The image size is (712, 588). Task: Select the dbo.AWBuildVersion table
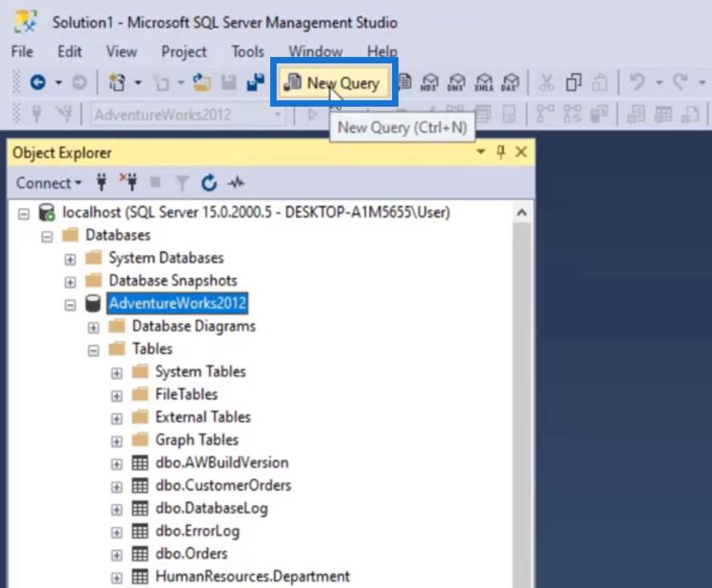coord(222,463)
